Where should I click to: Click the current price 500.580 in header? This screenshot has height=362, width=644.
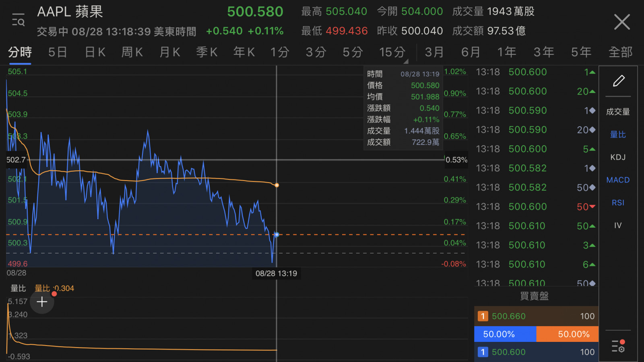click(x=255, y=12)
